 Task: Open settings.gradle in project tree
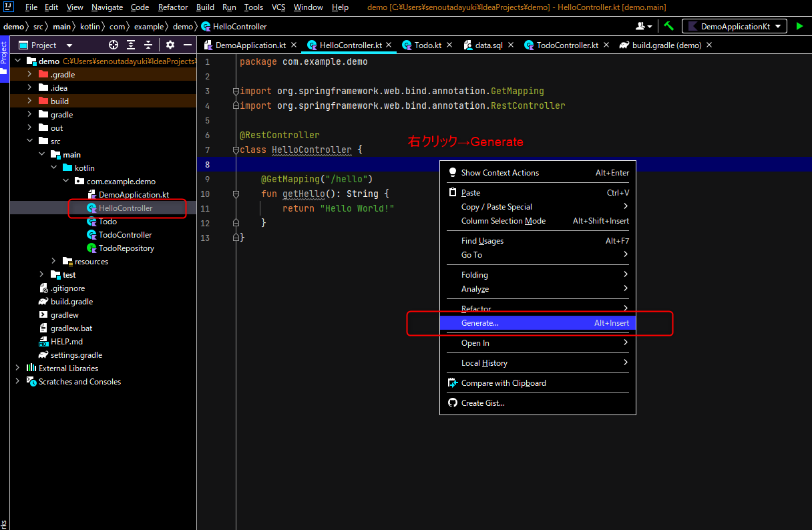70,355
